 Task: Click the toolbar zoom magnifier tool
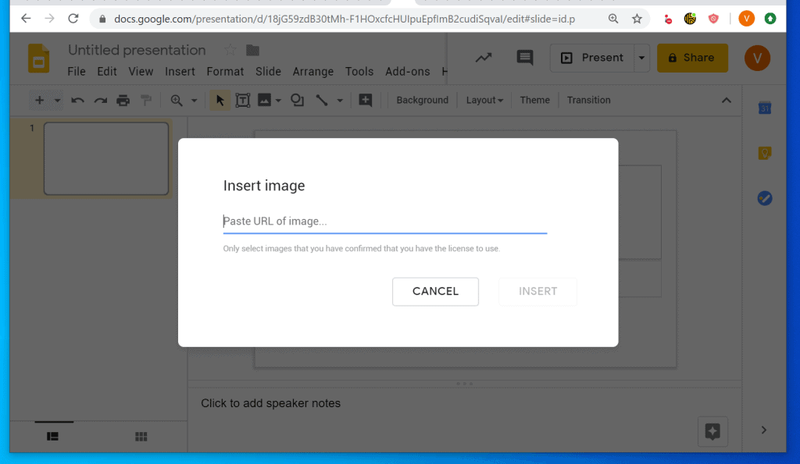177,100
